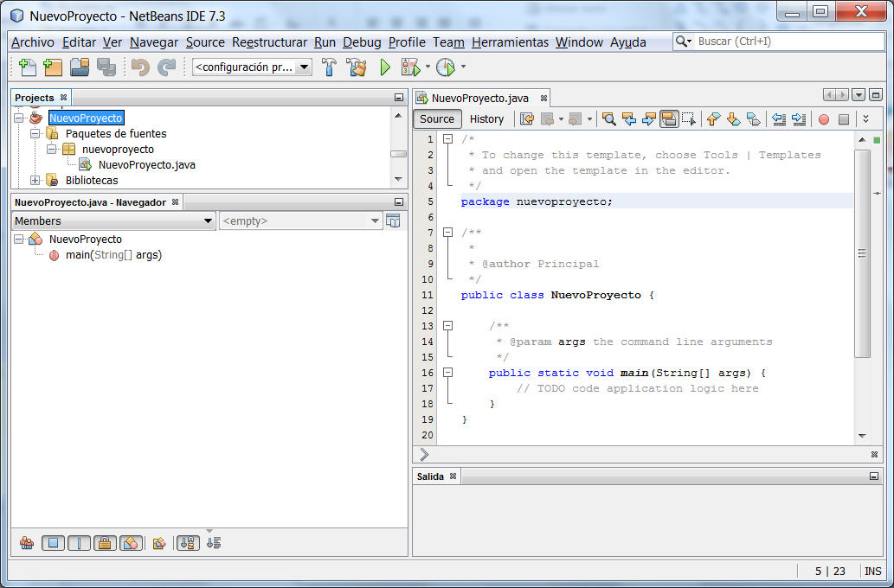This screenshot has width=894, height=588.
Task: Toggle Highlight Search in the editor toolbar
Action: [668, 119]
